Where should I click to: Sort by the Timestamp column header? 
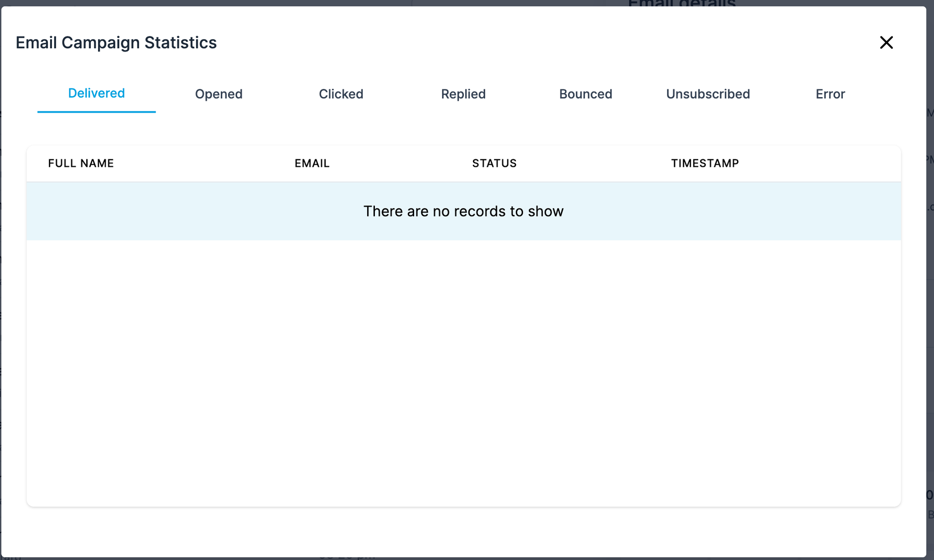tap(705, 163)
